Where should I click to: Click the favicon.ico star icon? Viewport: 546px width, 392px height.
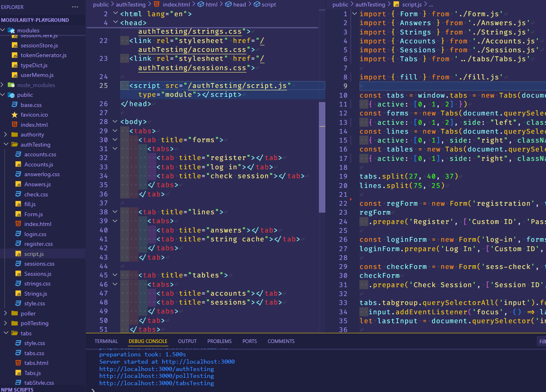coord(15,115)
